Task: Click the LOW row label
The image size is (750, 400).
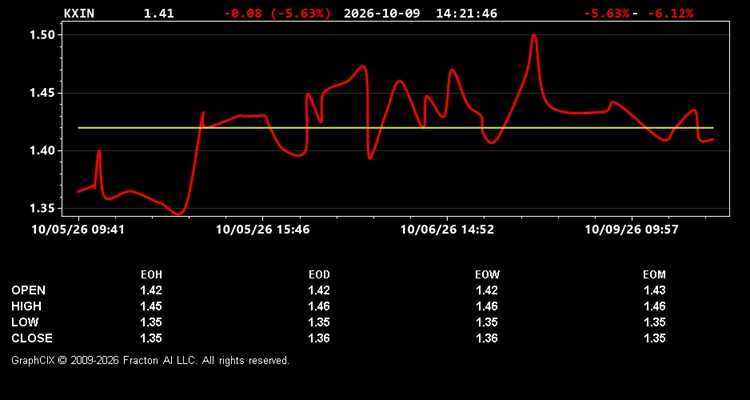Action: [25, 322]
